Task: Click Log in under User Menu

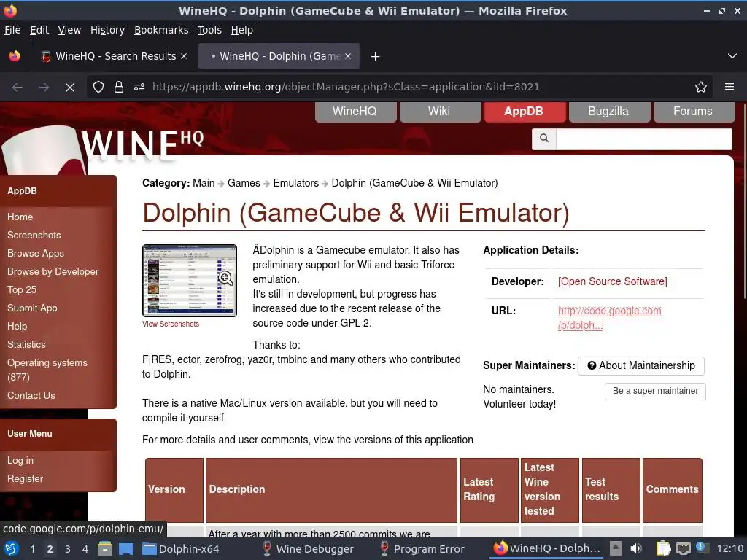Action: click(20, 461)
